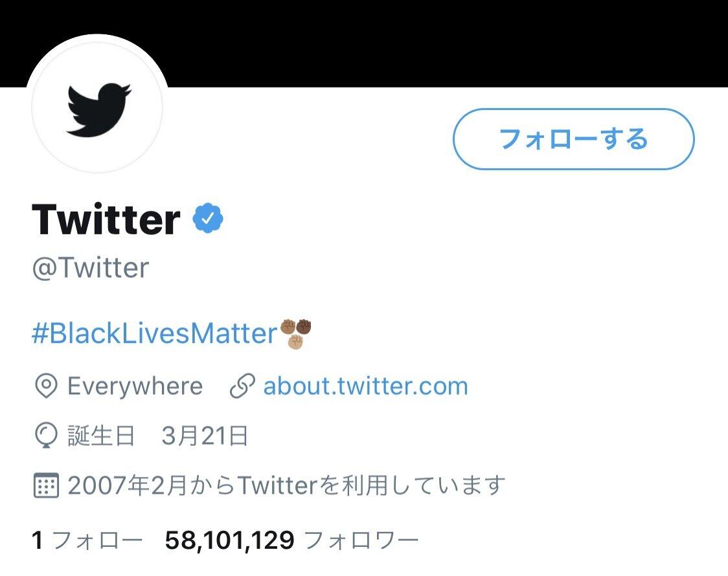Click the chain link icon
728x576 pixels.
(x=242, y=386)
